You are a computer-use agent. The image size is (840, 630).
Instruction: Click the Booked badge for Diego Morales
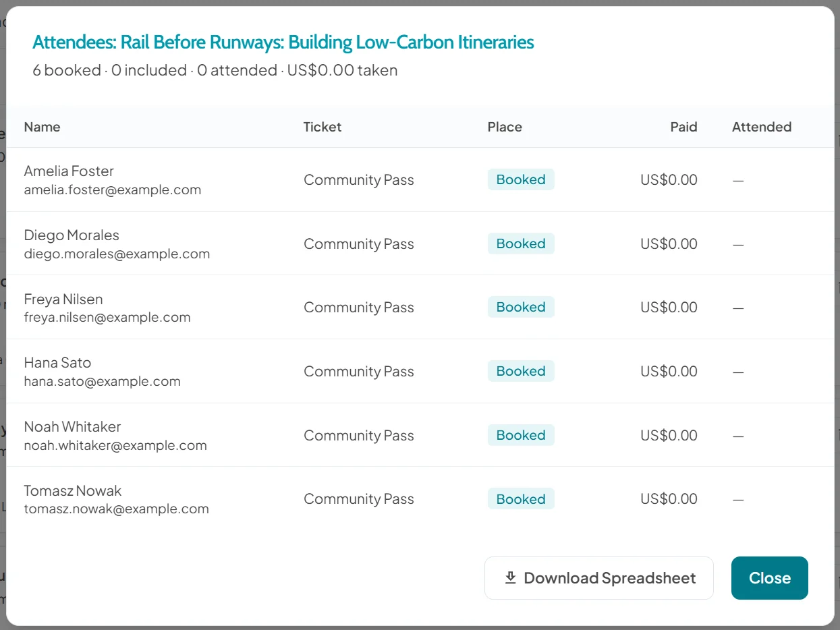point(521,244)
